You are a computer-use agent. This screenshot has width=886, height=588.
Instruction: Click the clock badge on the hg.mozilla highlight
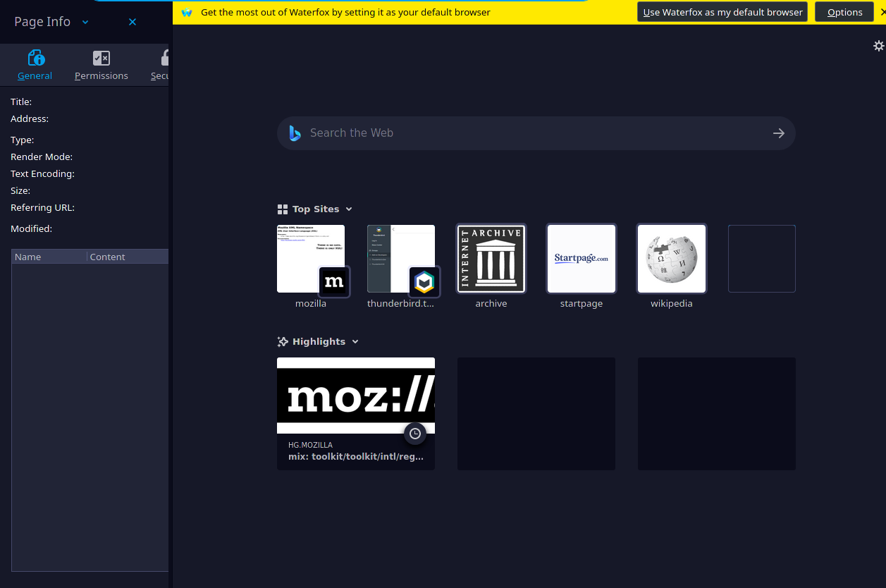click(x=415, y=434)
